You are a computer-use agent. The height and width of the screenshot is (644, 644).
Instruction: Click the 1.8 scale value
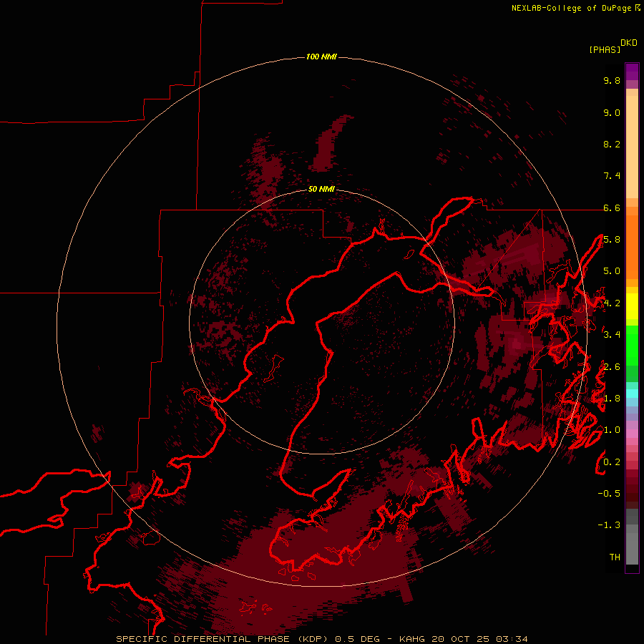point(612,399)
